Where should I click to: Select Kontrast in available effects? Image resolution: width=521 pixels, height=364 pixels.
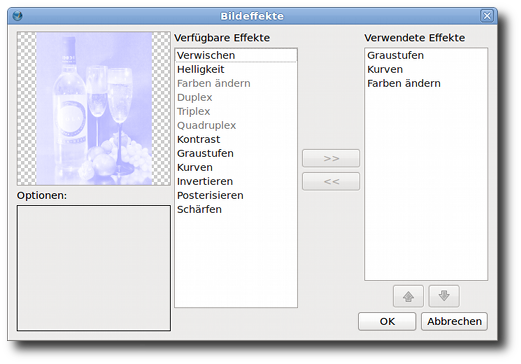236,139
